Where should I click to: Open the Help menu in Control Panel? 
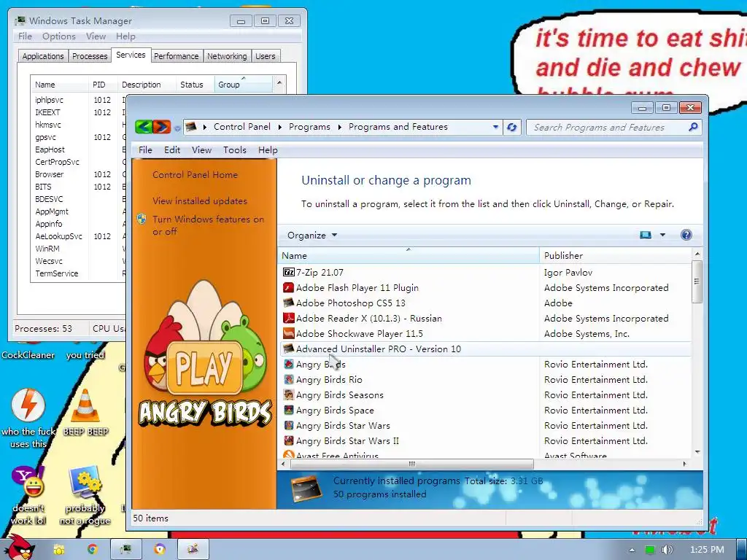point(268,150)
